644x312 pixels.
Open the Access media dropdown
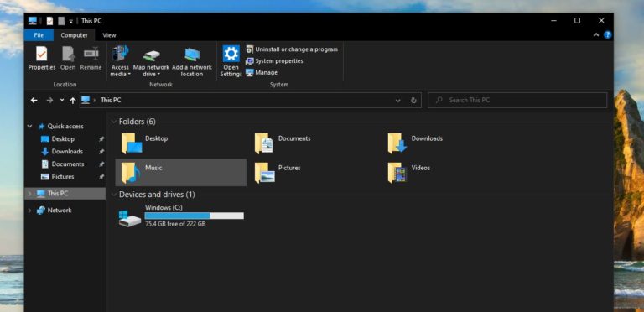pos(120,61)
